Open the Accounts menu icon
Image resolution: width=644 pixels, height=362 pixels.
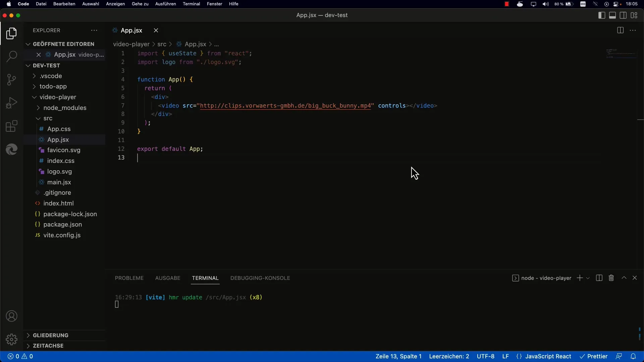click(11, 316)
